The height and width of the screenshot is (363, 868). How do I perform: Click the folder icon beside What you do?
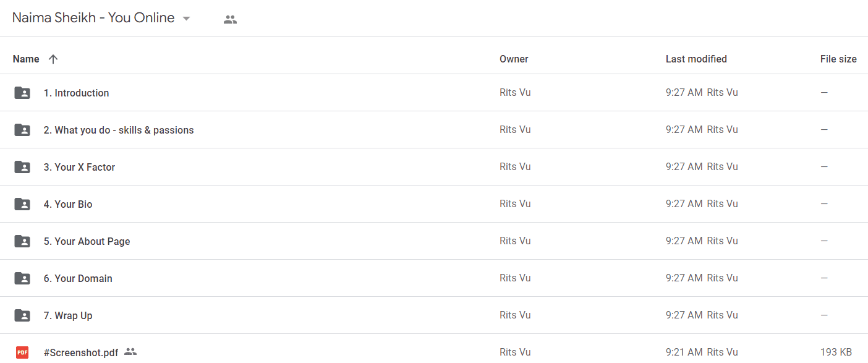point(22,130)
